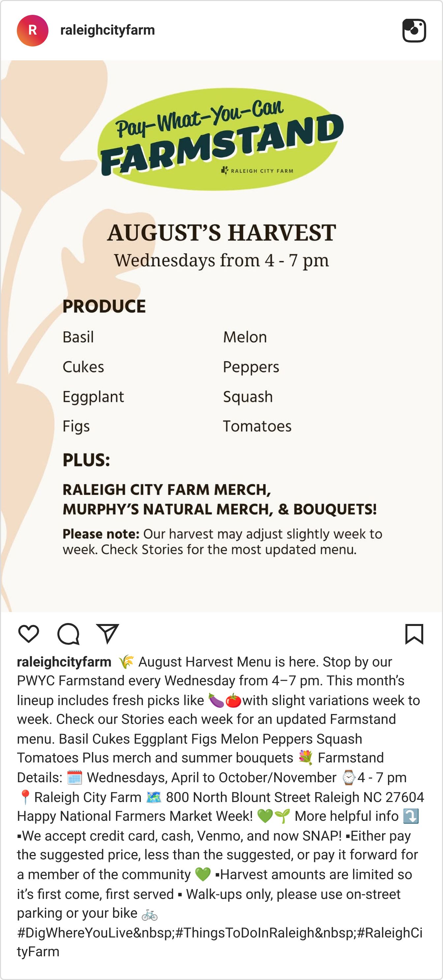Click the Eggplant item in produce list
The image size is (443, 980).
(x=93, y=397)
